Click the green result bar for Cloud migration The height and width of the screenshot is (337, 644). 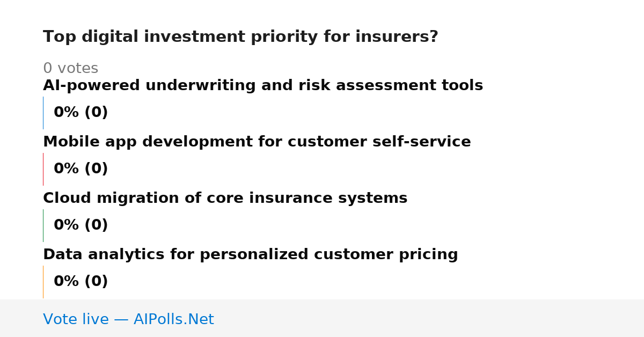point(43,225)
